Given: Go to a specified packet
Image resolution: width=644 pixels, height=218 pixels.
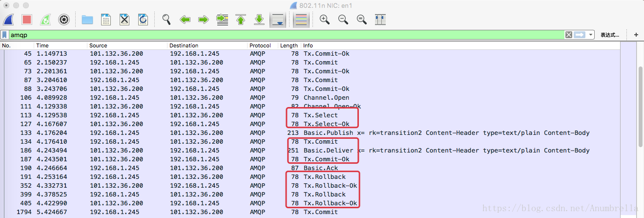Looking at the screenshot, I should [222, 20].
